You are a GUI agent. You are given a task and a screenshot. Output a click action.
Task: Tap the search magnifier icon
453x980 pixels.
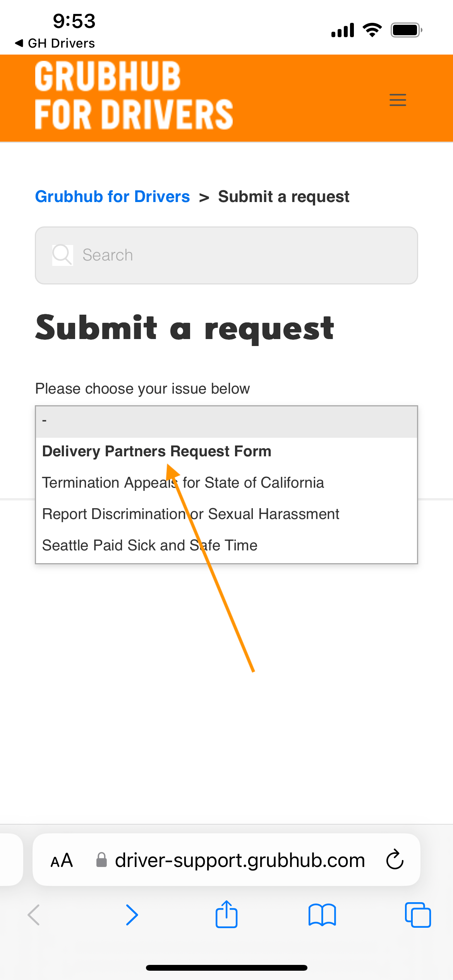(62, 255)
